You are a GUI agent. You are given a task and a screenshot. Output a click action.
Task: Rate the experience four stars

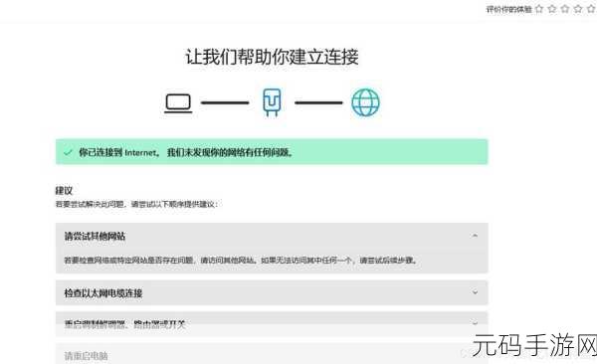(x=578, y=9)
